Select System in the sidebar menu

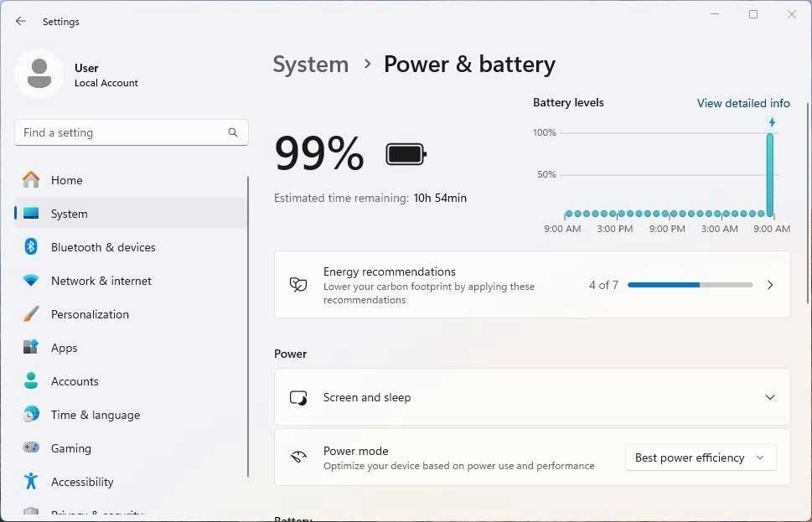coord(70,214)
